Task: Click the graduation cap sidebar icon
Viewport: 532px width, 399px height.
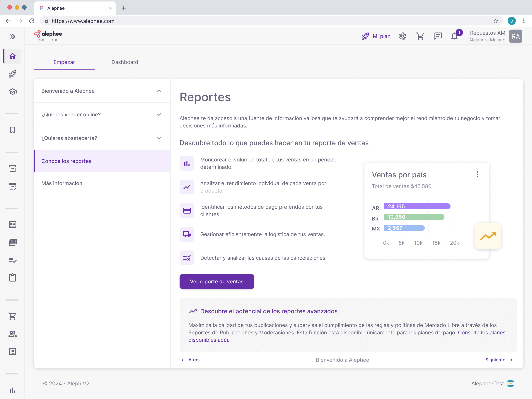Action: 13,92
